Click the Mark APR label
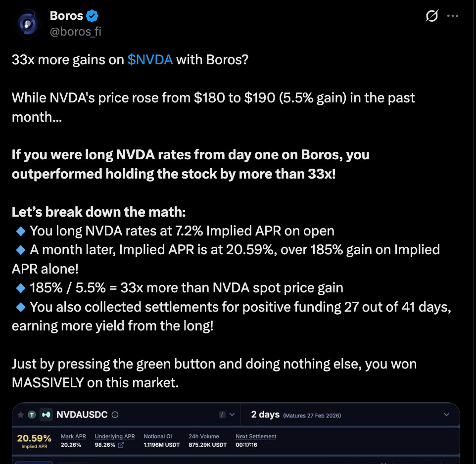This screenshot has width=476, height=464. click(x=73, y=436)
